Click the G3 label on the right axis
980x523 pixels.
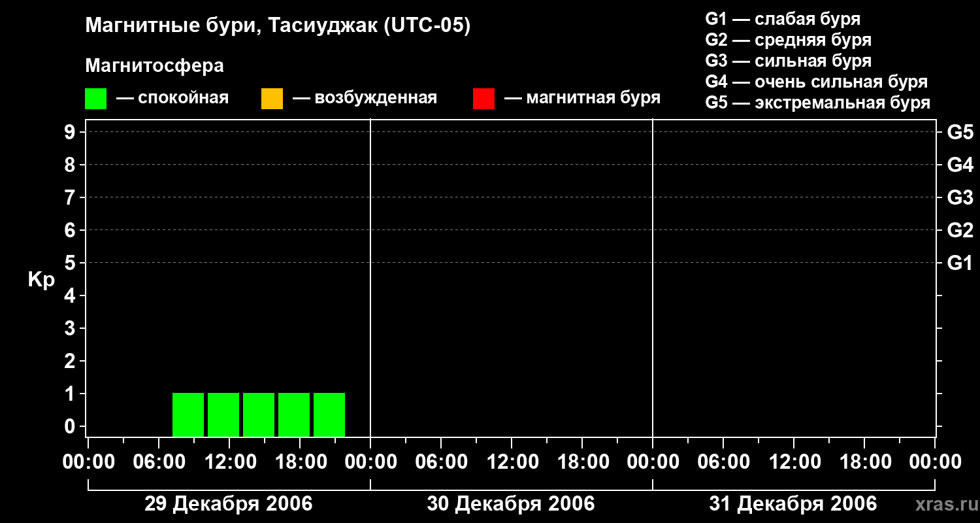click(960, 197)
